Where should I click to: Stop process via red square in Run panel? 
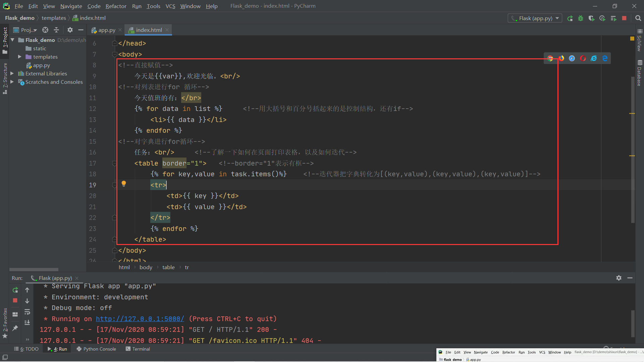tap(15, 300)
